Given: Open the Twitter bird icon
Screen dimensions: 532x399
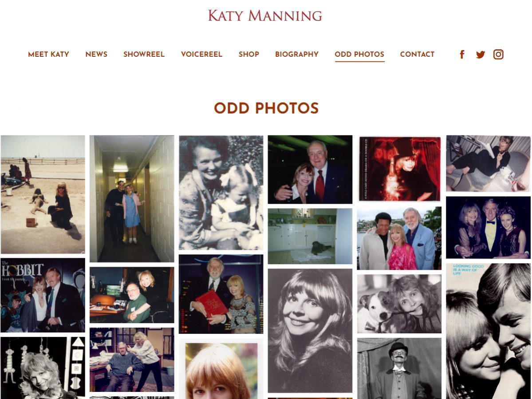Looking at the screenshot, I should [x=480, y=54].
